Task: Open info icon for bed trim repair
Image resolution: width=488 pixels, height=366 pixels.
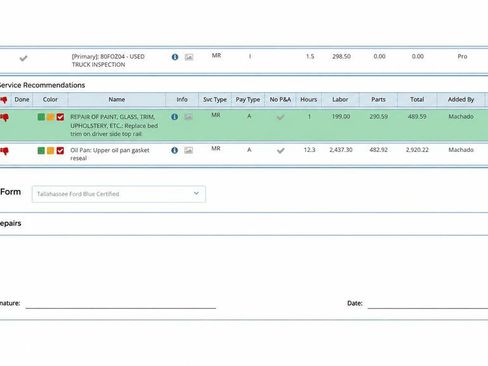Action: [x=174, y=117]
